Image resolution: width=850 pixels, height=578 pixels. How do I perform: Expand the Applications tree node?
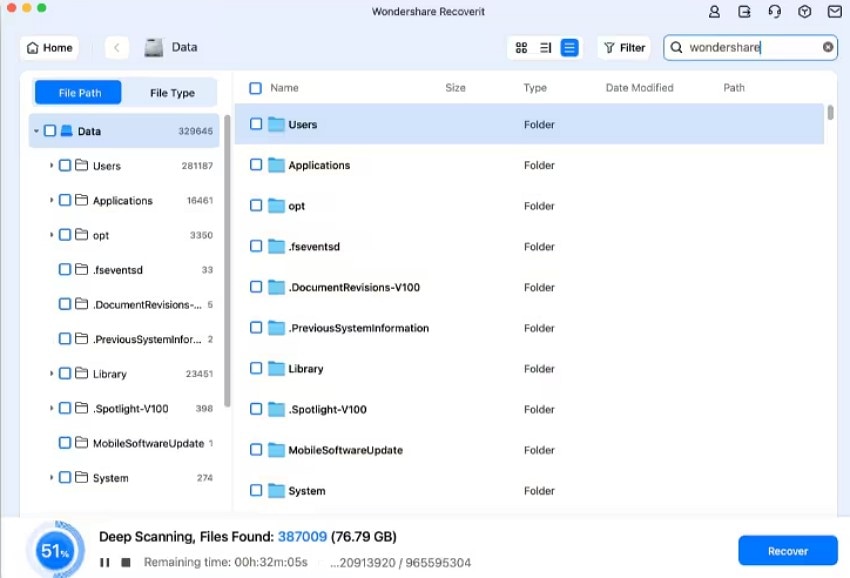[51, 200]
